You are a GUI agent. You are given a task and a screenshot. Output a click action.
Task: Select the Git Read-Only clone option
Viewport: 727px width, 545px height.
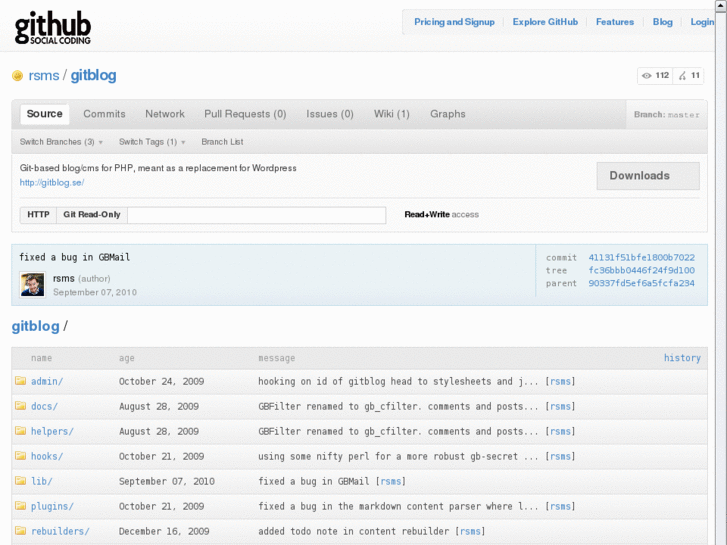pos(91,215)
